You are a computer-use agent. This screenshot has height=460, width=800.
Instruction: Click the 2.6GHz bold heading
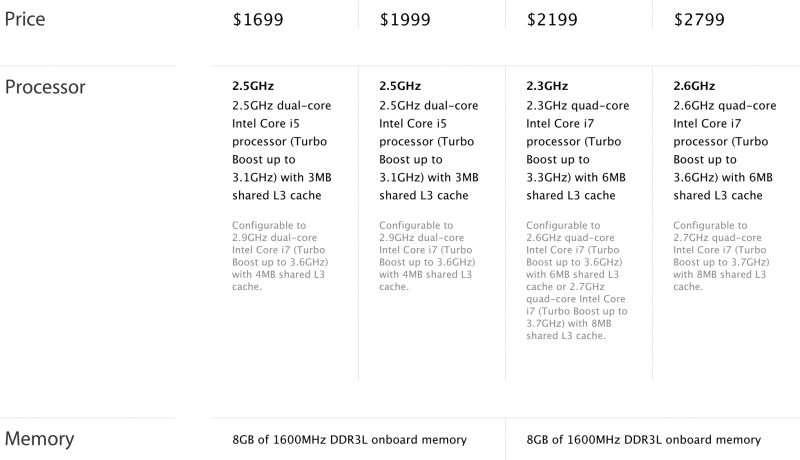(x=695, y=86)
